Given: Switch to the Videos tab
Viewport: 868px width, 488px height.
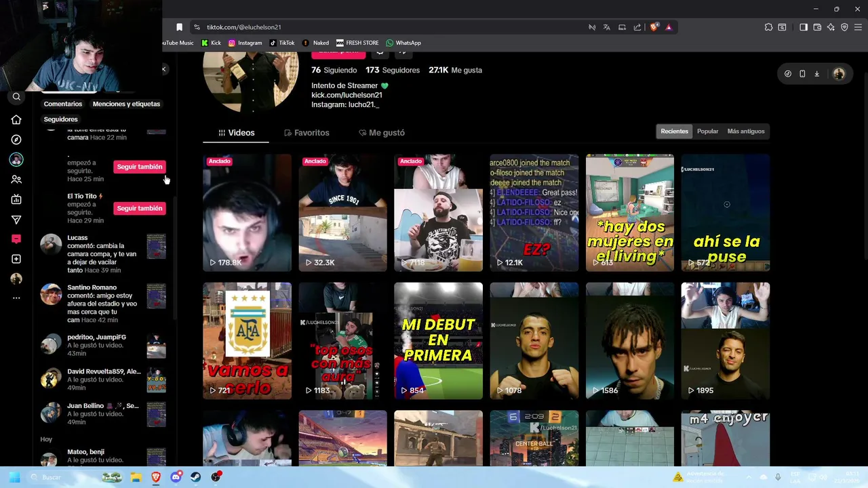Looking at the screenshot, I should coord(236,133).
